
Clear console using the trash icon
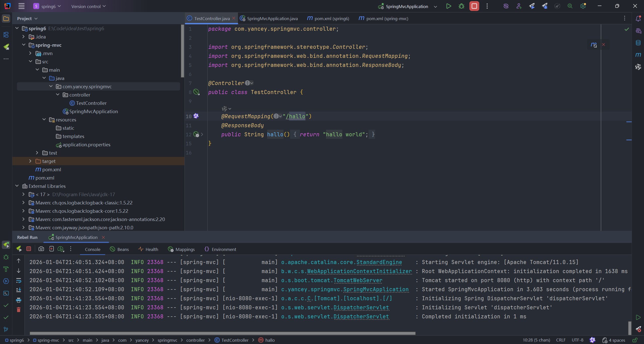(x=19, y=310)
